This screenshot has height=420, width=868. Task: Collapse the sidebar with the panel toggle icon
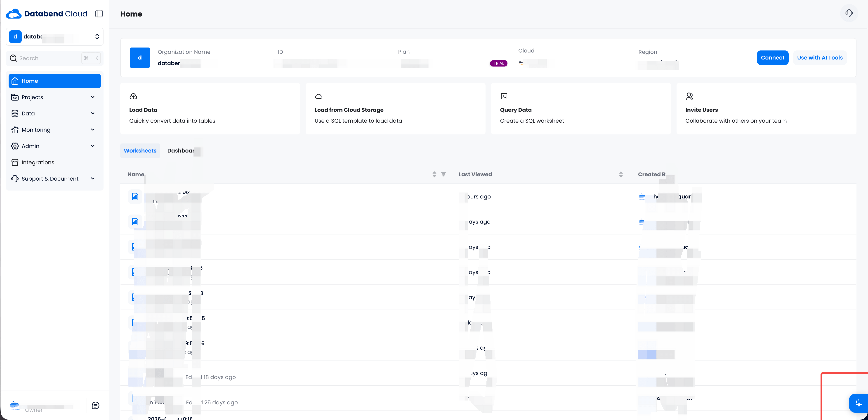pos(99,14)
